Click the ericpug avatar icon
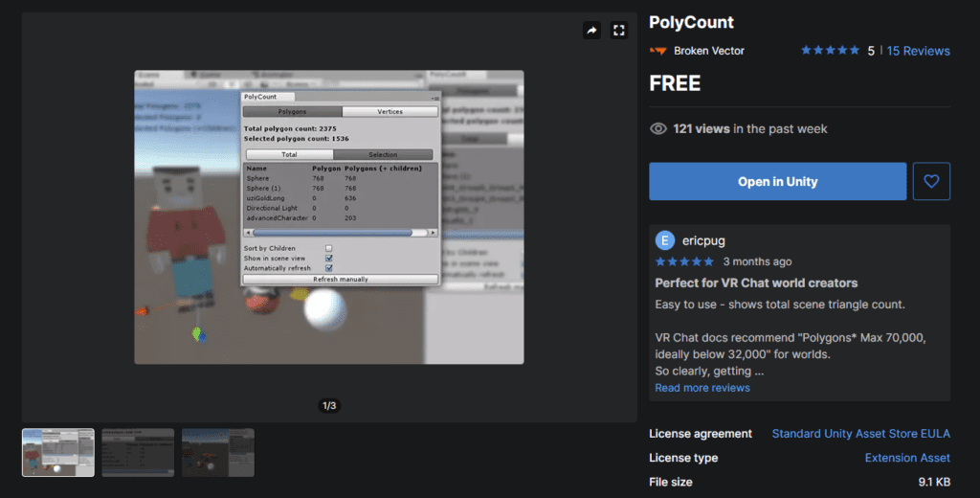This screenshot has width=980, height=498. tap(665, 240)
